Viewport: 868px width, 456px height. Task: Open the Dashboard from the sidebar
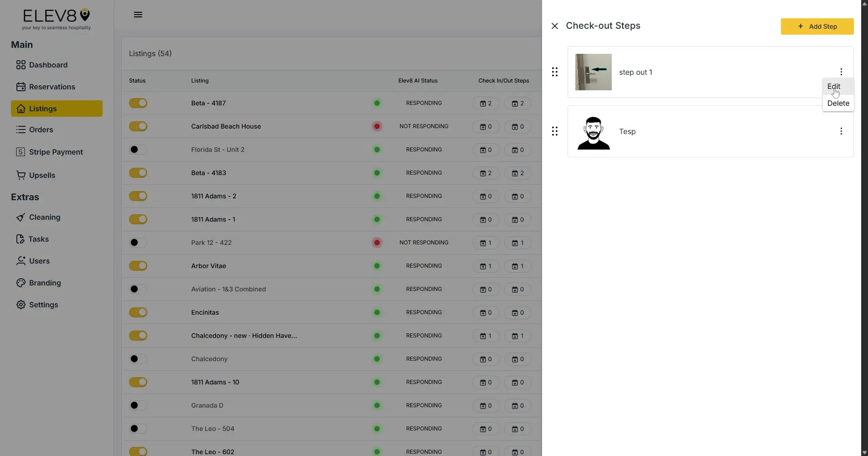[x=47, y=65]
